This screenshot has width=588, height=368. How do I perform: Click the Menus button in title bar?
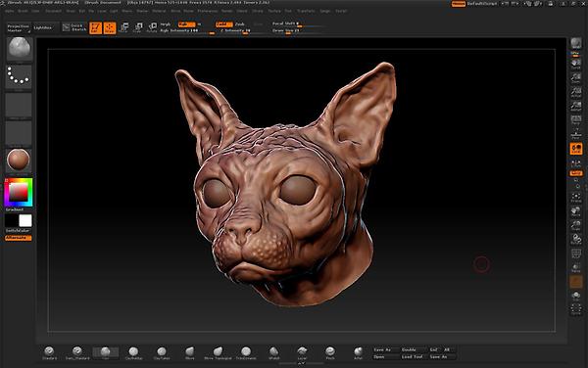(x=459, y=4)
